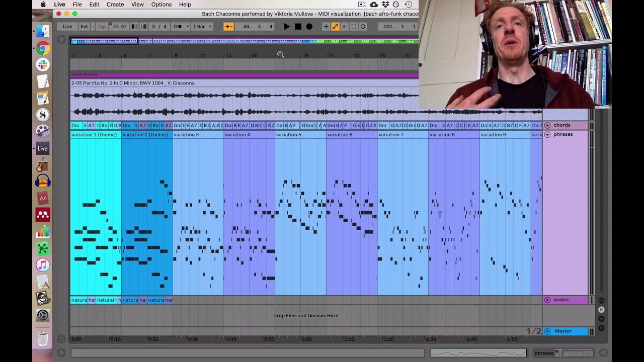Fold the phrases track
This screenshot has height=362, width=644.
(547, 135)
